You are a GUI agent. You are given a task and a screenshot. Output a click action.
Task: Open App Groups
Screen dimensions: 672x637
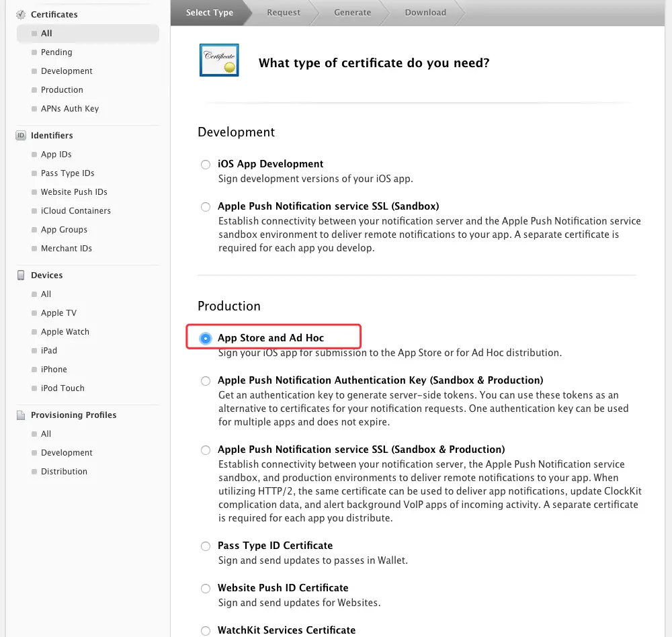(64, 230)
